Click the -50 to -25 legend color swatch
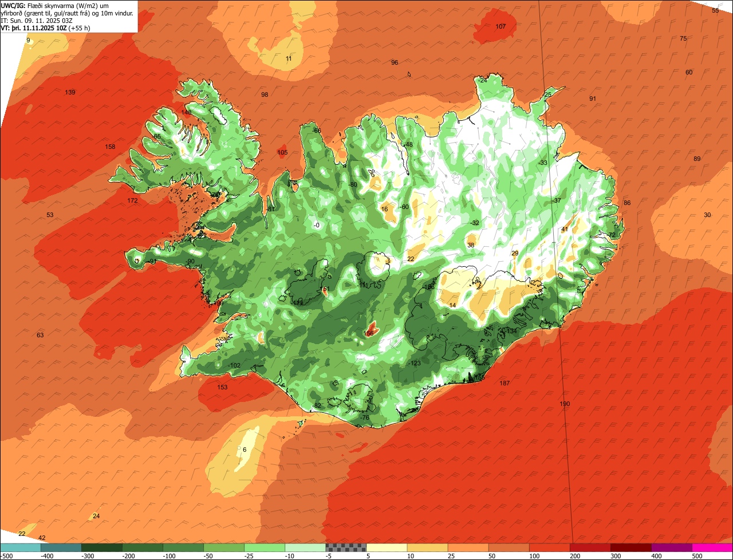Screen dimensions: 733x560 pyautogui.click(x=224, y=547)
